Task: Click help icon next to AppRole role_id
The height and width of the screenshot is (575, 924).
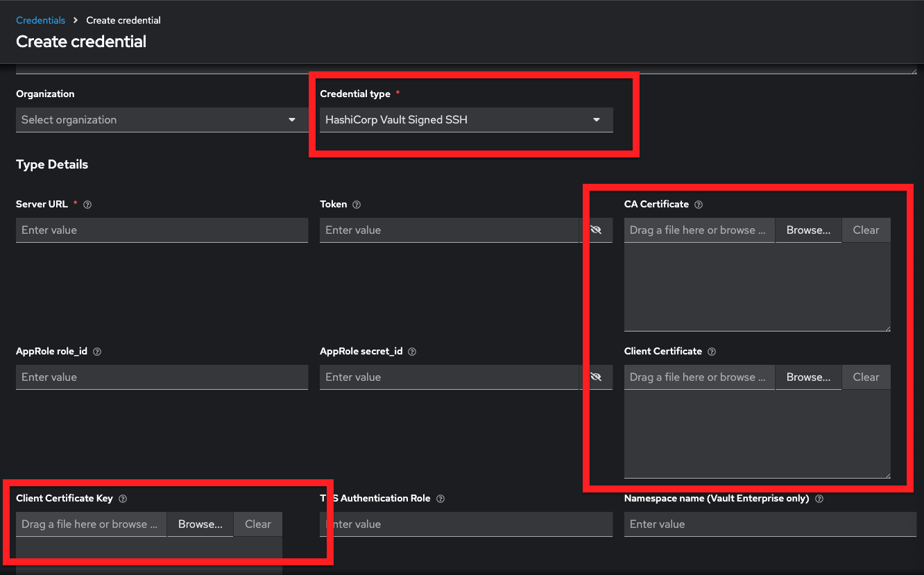Action: click(x=97, y=352)
